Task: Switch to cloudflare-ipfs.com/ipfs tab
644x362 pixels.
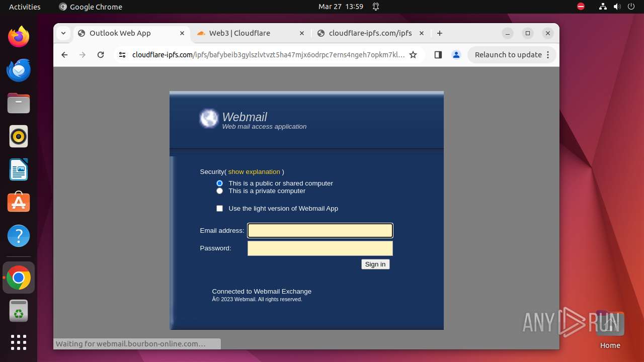Action: point(371,33)
